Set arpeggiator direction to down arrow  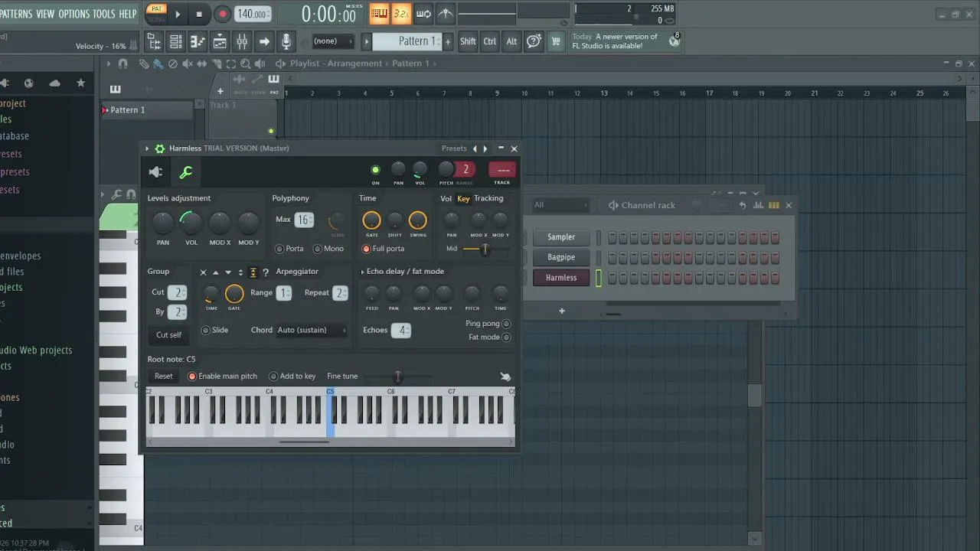(x=228, y=272)
